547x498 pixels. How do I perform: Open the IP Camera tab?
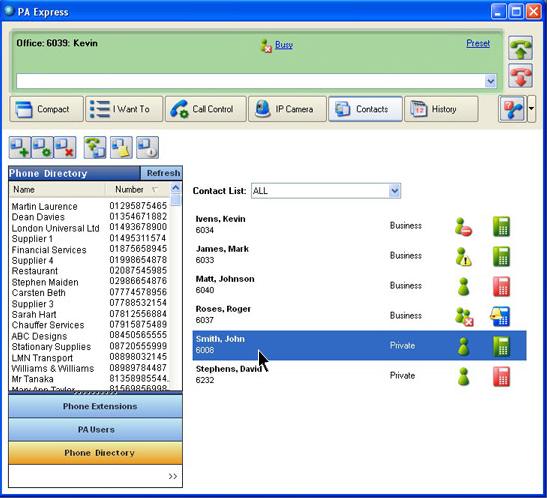pyautogui.click(x=287, y=109)
